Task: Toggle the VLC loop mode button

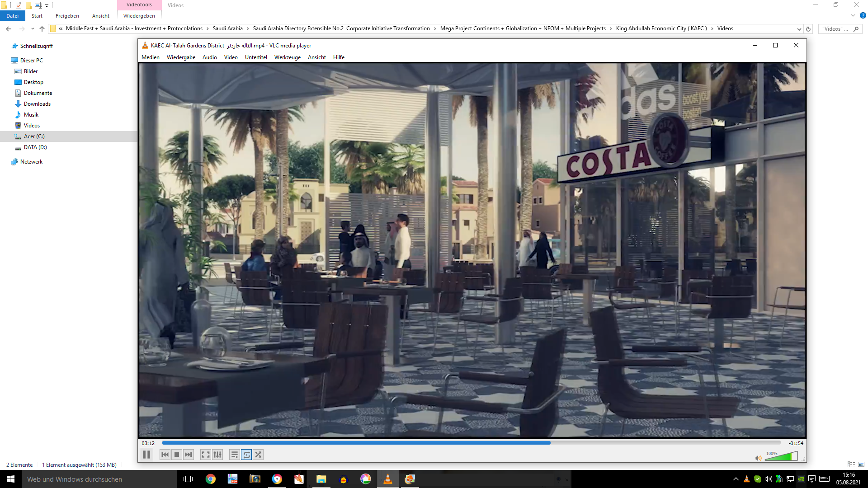Action: pos(246,455)
